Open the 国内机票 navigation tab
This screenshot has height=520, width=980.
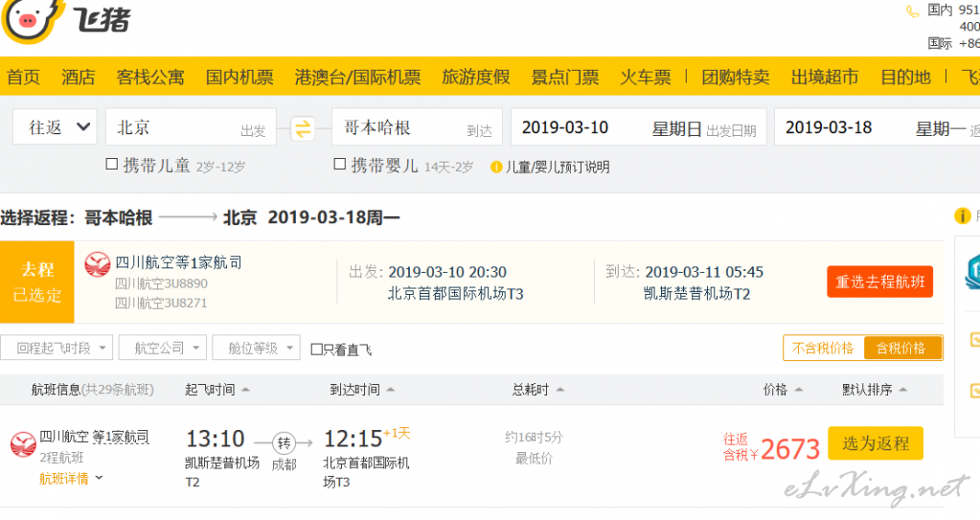(x=240, y=77)
